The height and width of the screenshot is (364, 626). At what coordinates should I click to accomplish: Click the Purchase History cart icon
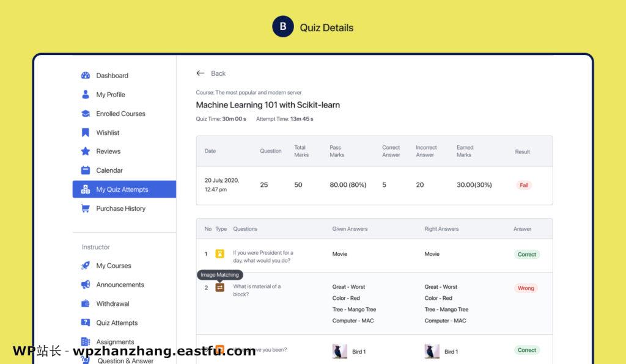pos(85,208)
